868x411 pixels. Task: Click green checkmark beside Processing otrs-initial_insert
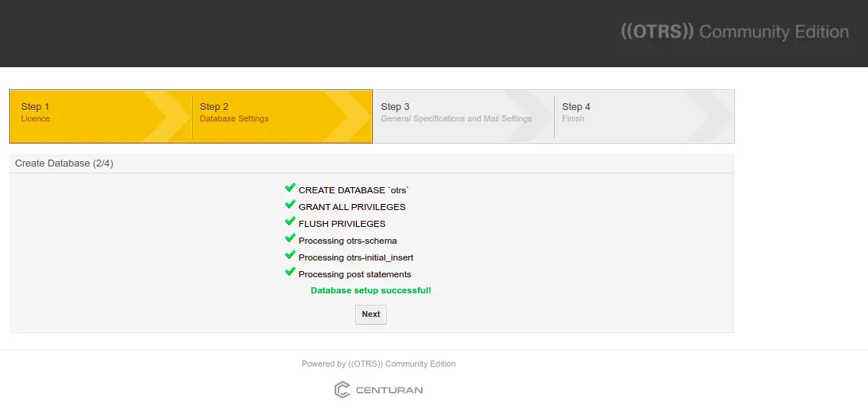click(290, 255)
